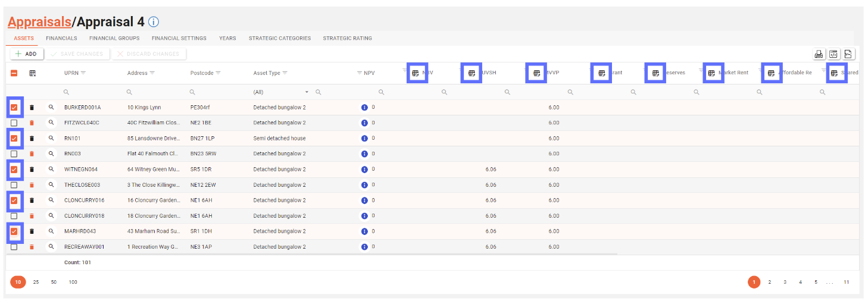Switch to the Financial Groups tab
The width and height of the screenshot is (868, 304).
click(x=114, y=38)
